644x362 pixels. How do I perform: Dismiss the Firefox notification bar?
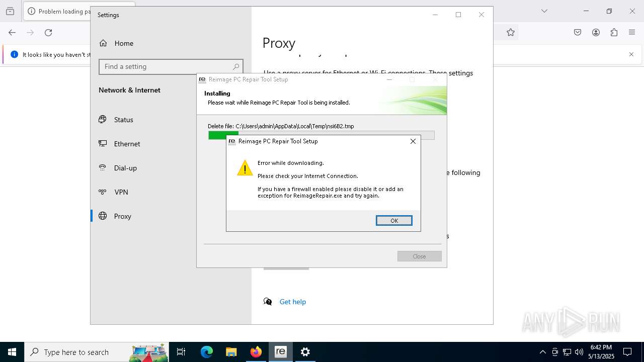pos(631,54)
